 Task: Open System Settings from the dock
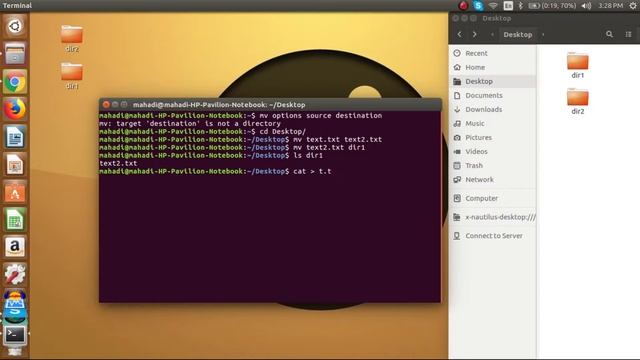15,274
